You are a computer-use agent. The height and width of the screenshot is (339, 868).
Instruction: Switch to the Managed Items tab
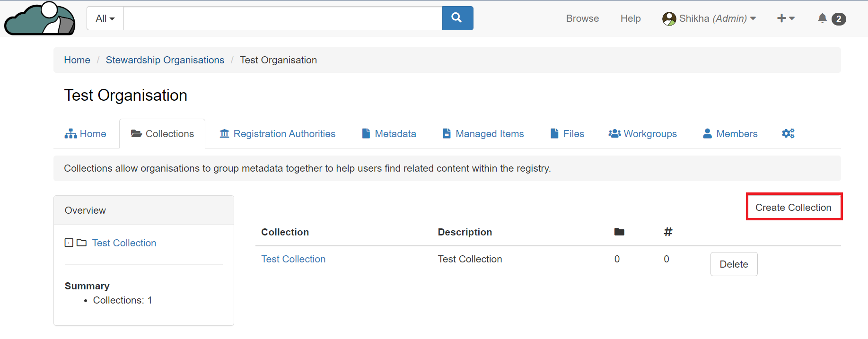click(x=483, y=134)
